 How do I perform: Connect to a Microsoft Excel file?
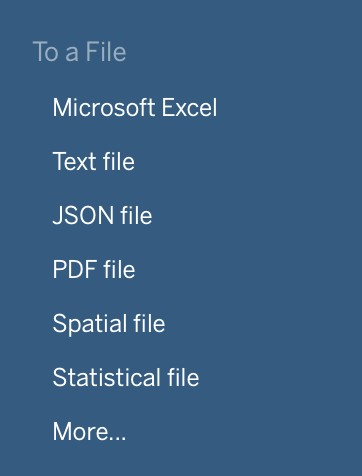(x=135, y=107)
